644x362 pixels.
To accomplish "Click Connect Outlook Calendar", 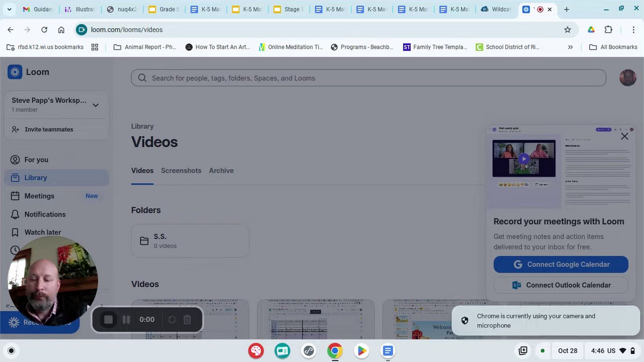I will tap(561, 285).
